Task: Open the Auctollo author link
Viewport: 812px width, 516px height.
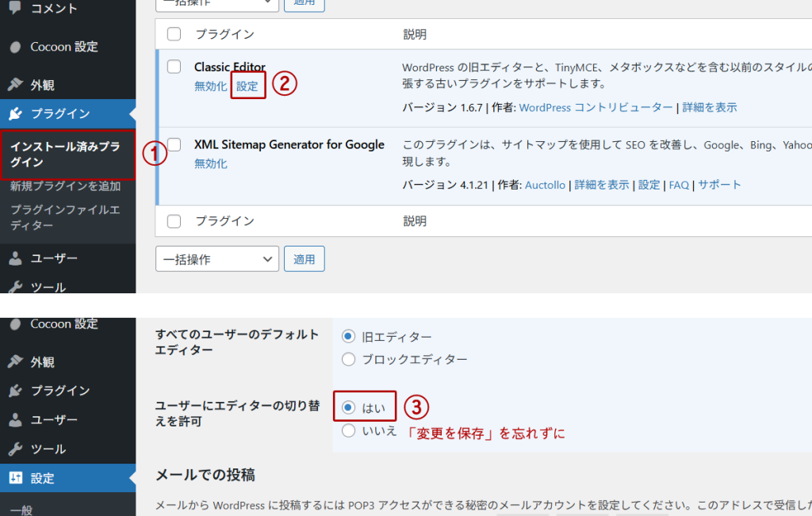Action: 546,185
